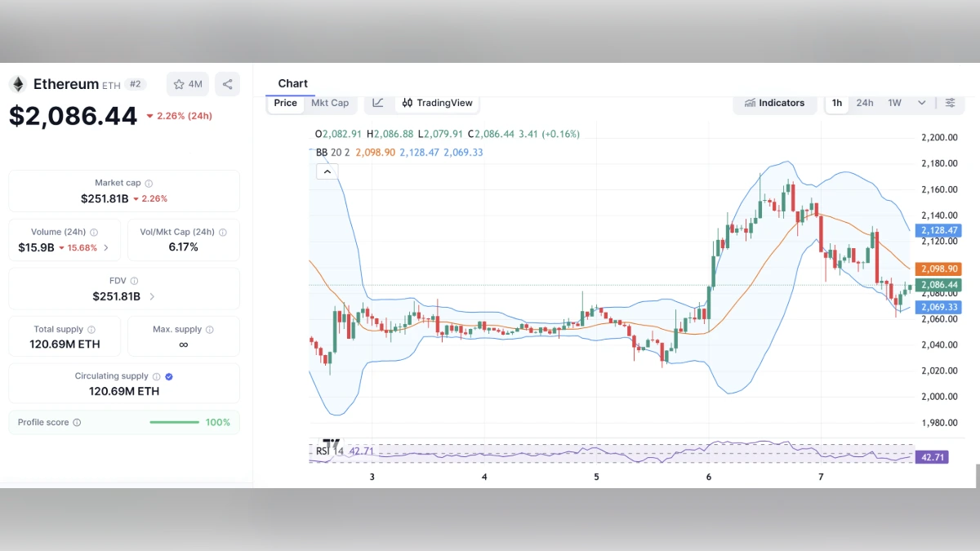Switch chart to Mkt Cap view
This screenshot has width=980, height=551.
pos(330,103)
